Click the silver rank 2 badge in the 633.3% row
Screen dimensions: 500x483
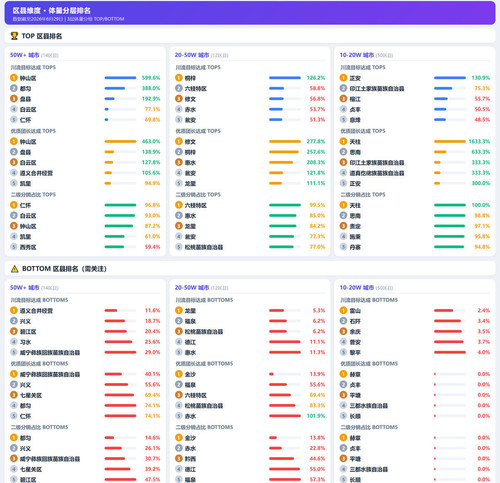(x=343, y=152)
